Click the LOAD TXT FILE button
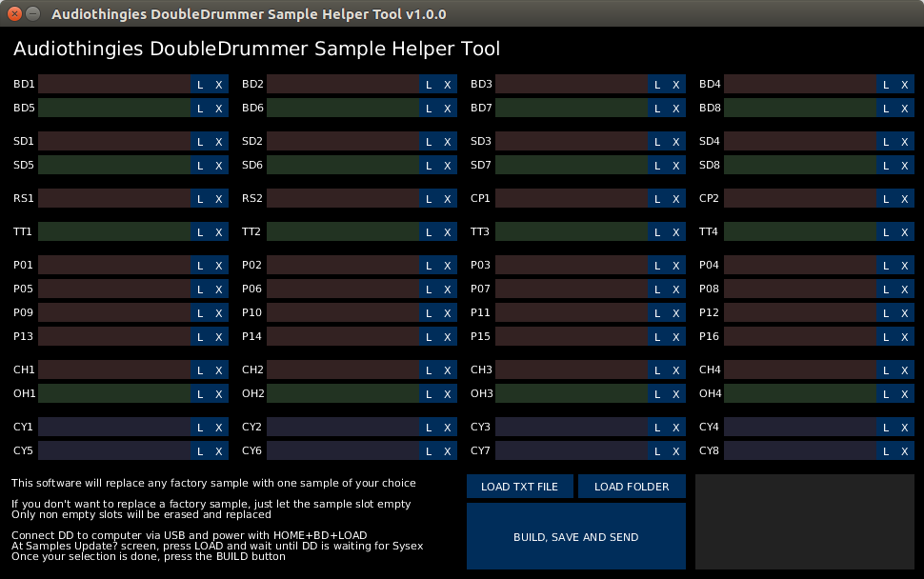 (520, 487)
